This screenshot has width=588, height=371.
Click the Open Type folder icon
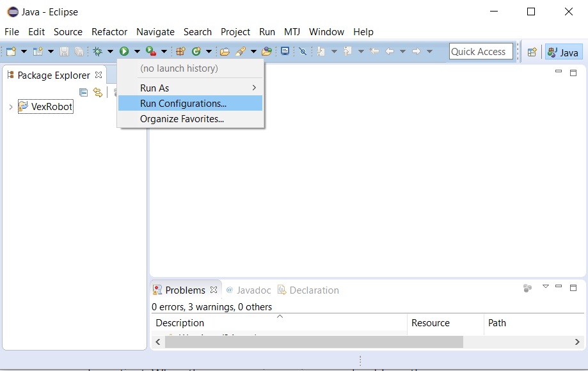225,51
